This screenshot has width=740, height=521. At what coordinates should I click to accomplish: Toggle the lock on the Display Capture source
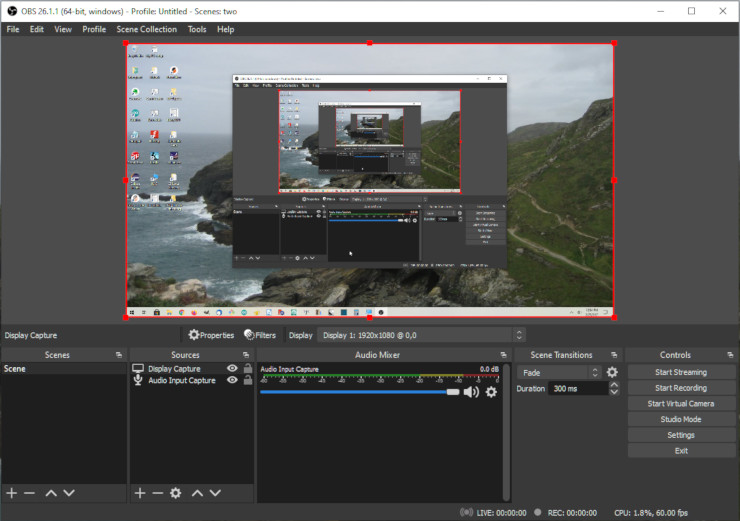tap(247, 369)
